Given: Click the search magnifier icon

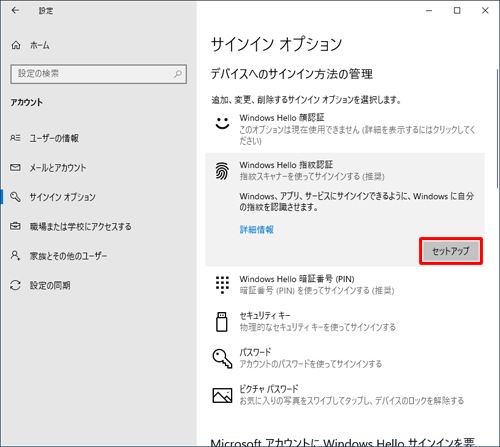Looking at the screenshot, I should tap(178, 74).
